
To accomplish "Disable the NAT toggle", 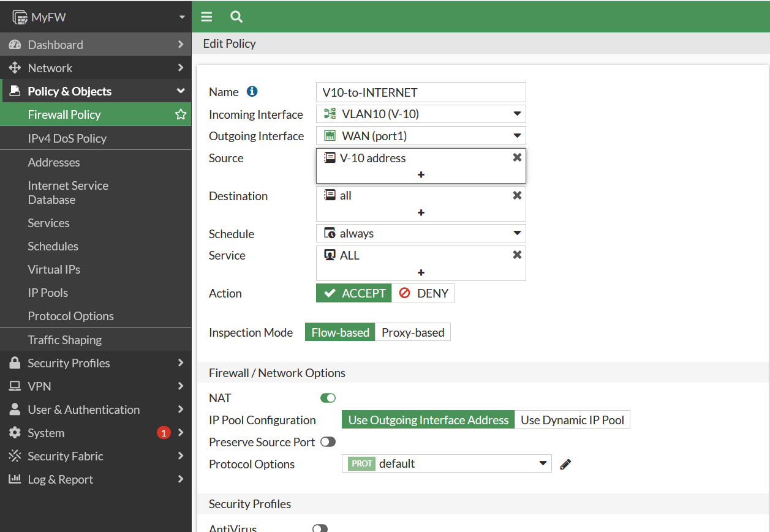I will click(328, 398).
